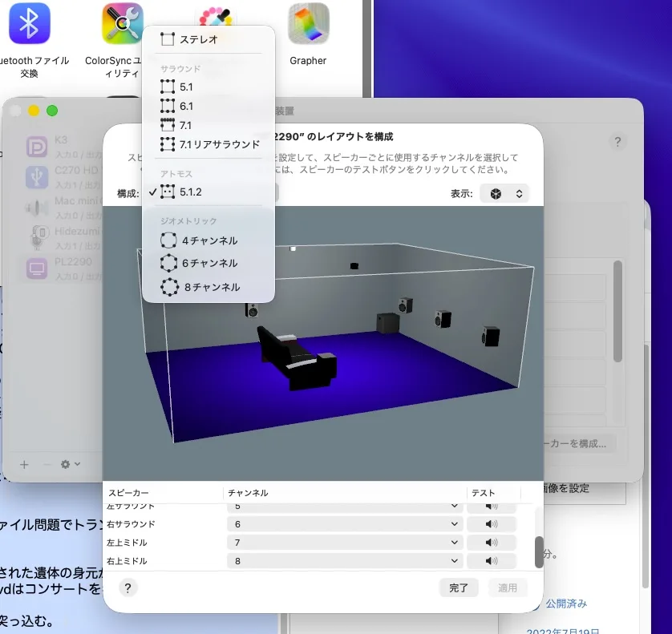The image size is (672, 634).
Task: Expand channel selector for 左上ミドル
Action: coord(343,543)
